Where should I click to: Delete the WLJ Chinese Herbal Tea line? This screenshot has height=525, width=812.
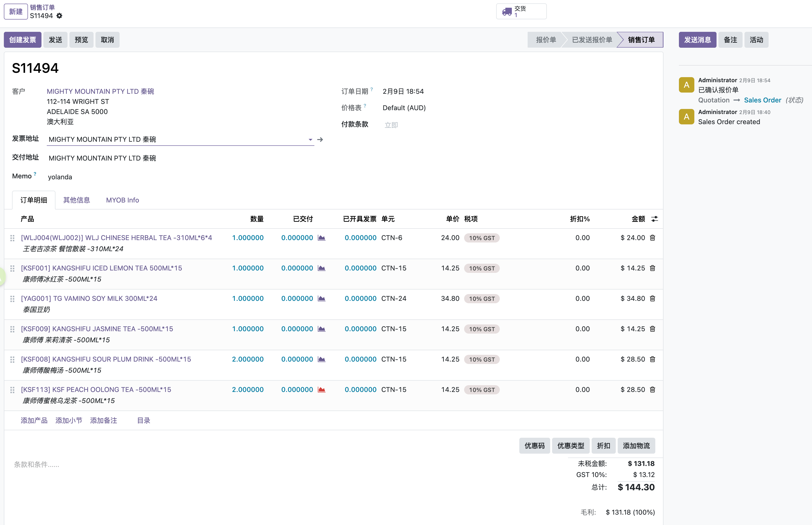pyautogui.click(x=652, y=238)
